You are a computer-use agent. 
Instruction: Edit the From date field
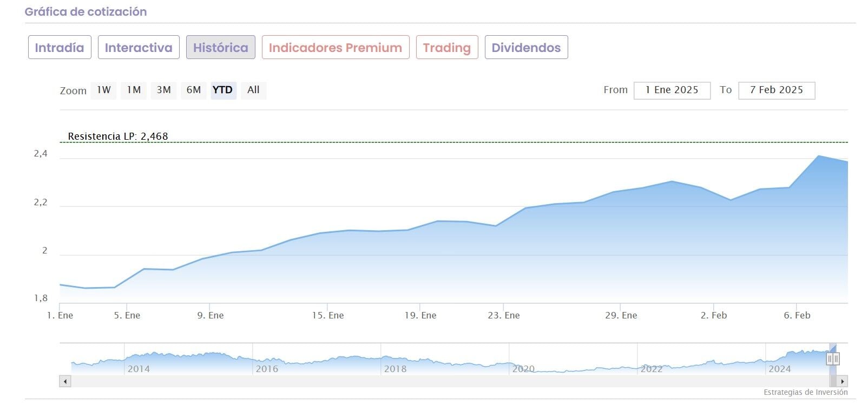point(672,90)
